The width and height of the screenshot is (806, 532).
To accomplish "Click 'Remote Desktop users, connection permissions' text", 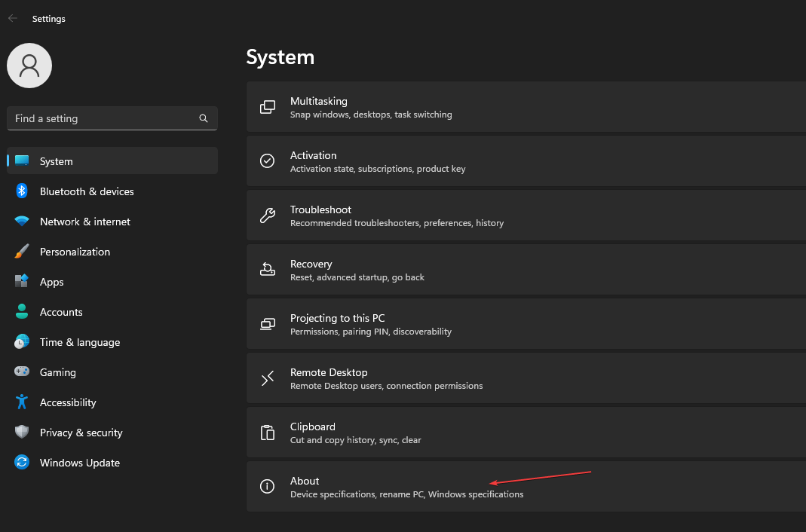I will click(x=387, y=386).
